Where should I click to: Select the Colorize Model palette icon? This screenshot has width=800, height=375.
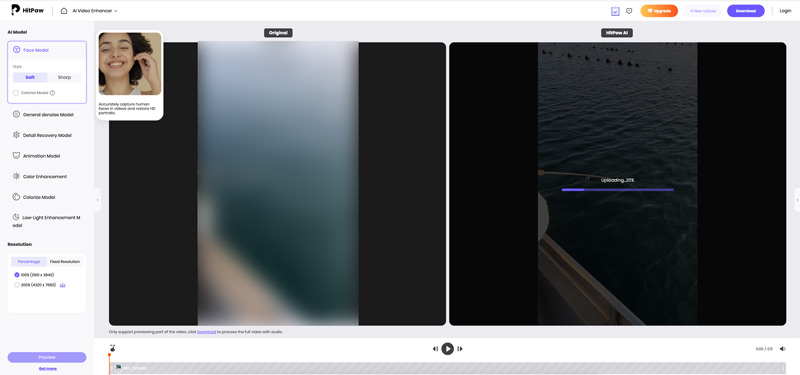pos(16,197)
